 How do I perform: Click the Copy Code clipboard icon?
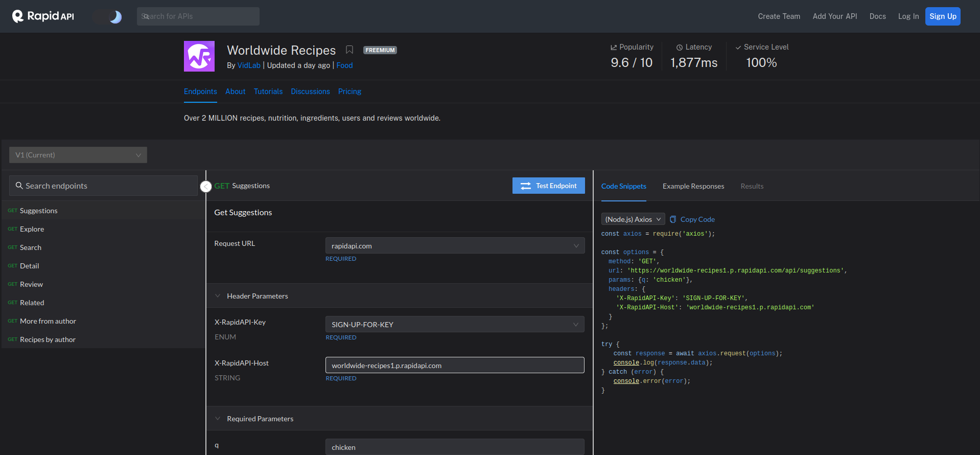[673, 219]
